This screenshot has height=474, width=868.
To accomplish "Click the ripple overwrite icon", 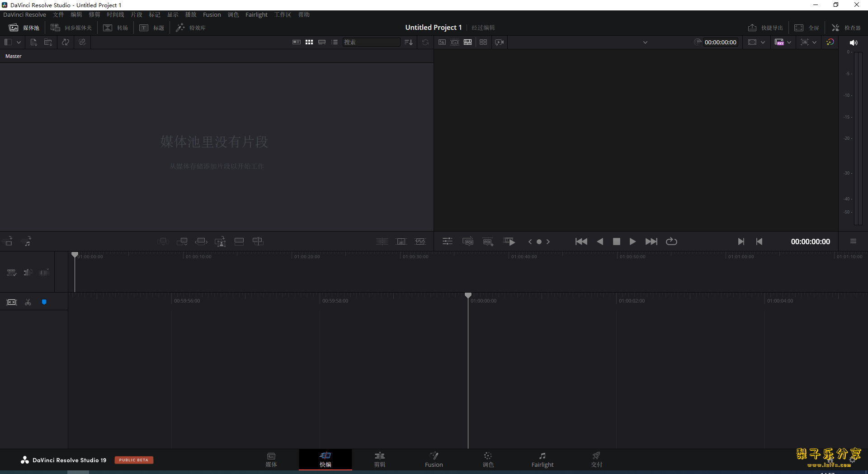I will pos(201,242).
